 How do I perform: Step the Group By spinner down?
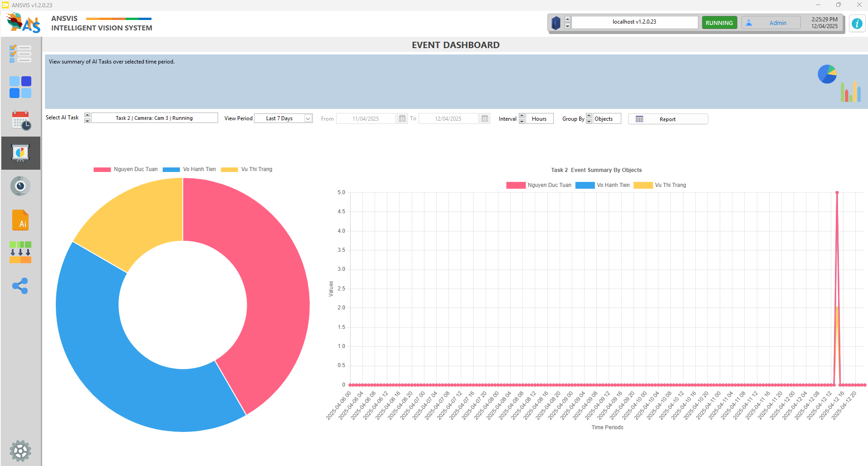[x=589, y=122]
